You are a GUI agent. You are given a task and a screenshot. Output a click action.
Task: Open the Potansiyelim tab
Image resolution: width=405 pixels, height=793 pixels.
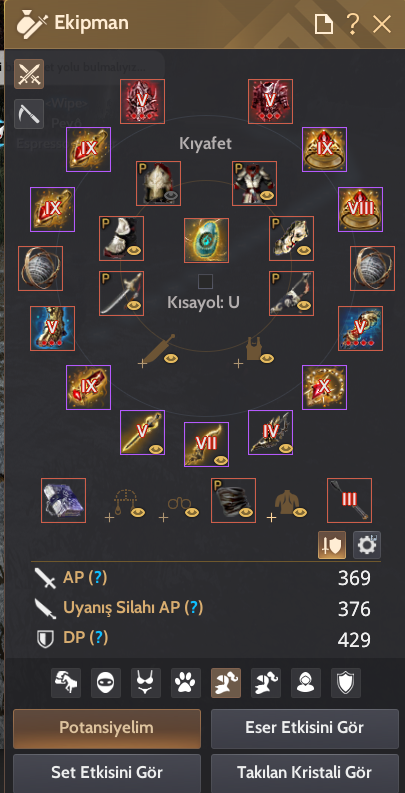[107, 728]
